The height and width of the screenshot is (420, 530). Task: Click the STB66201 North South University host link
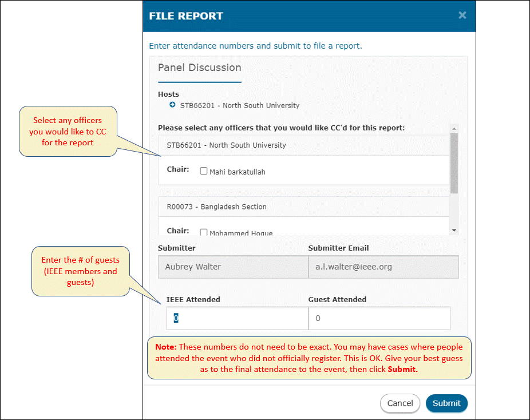[240, 105]
